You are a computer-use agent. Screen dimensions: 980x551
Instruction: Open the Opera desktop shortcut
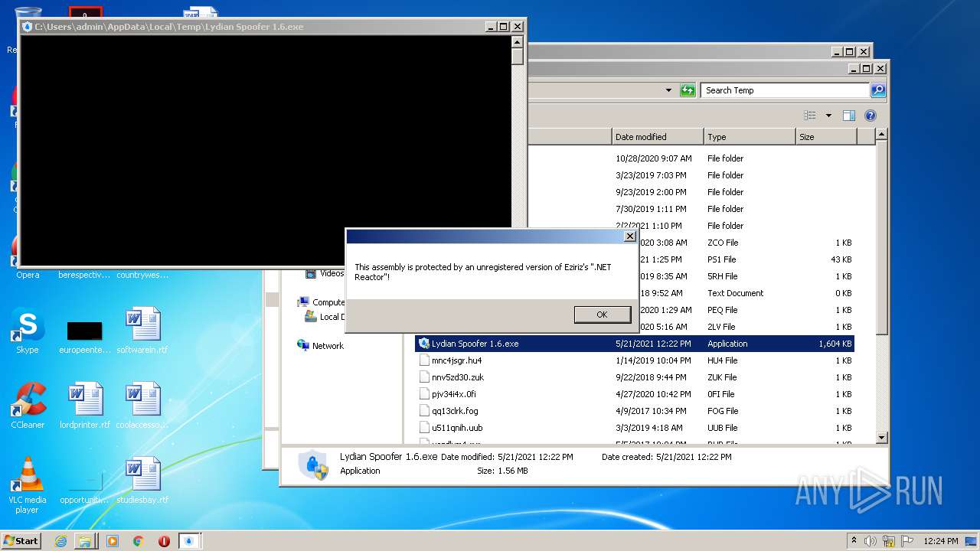pos(28,258)
